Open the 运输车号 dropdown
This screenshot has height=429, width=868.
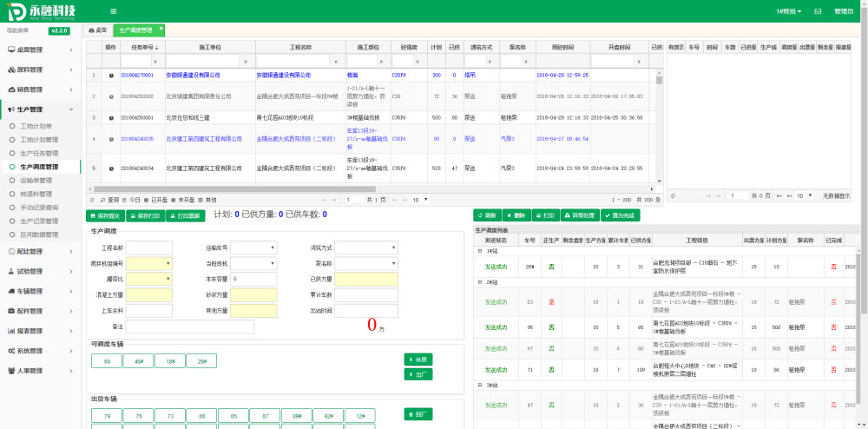tap(253, 247)
